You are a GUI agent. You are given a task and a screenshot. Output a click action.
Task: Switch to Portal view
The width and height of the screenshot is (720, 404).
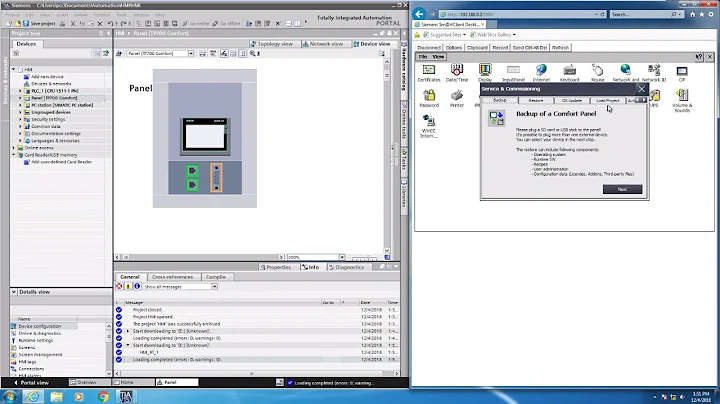point(31,382)
